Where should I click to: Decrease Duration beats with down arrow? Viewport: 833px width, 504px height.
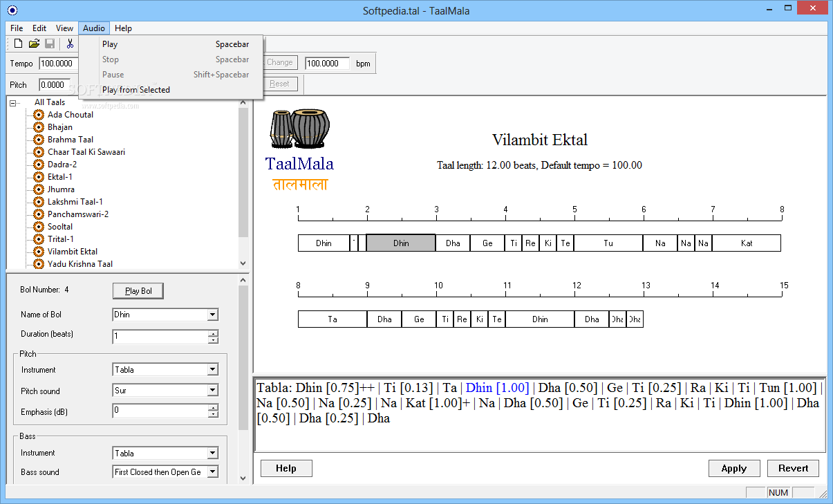coord(213,340)
